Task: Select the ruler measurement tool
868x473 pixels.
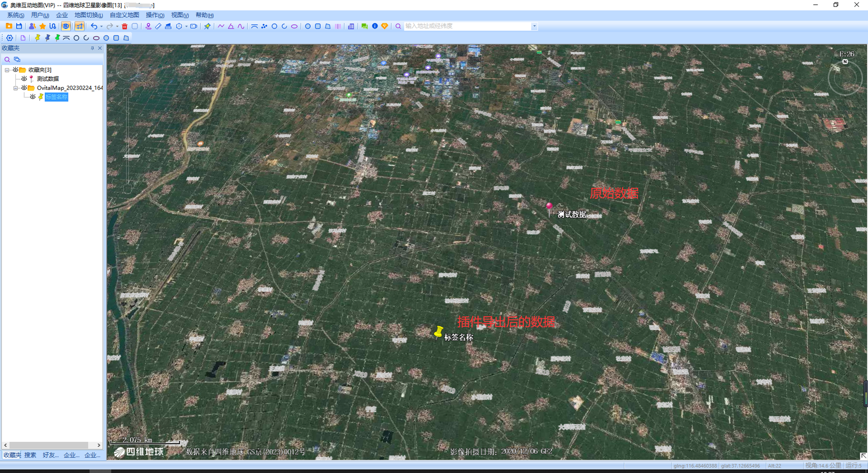Action: pos(158,26)
